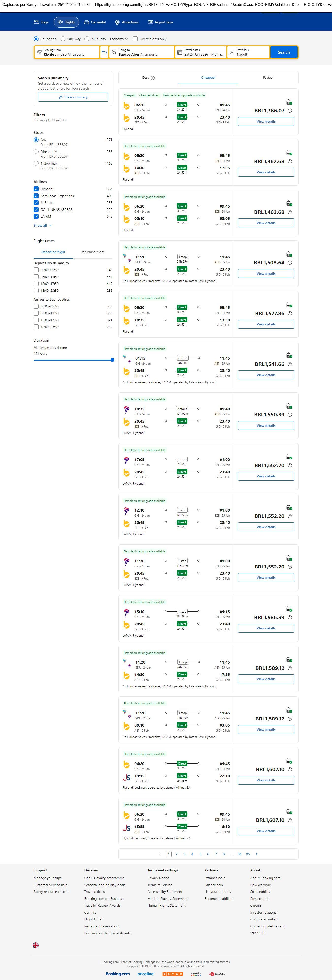
Task: Click the baggage icon on the BRL1,386.07 flight
Action: tap(289, 102)
